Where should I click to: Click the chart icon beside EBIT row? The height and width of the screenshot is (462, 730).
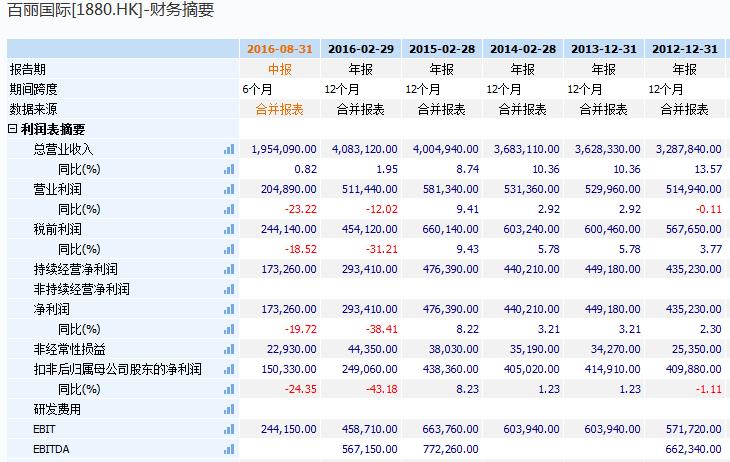click(229, 429)
